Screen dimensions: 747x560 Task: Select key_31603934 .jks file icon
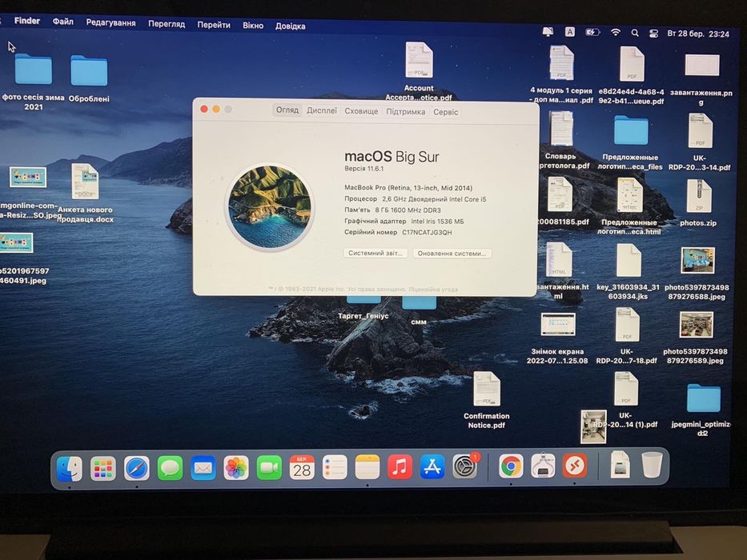(629, 260)
